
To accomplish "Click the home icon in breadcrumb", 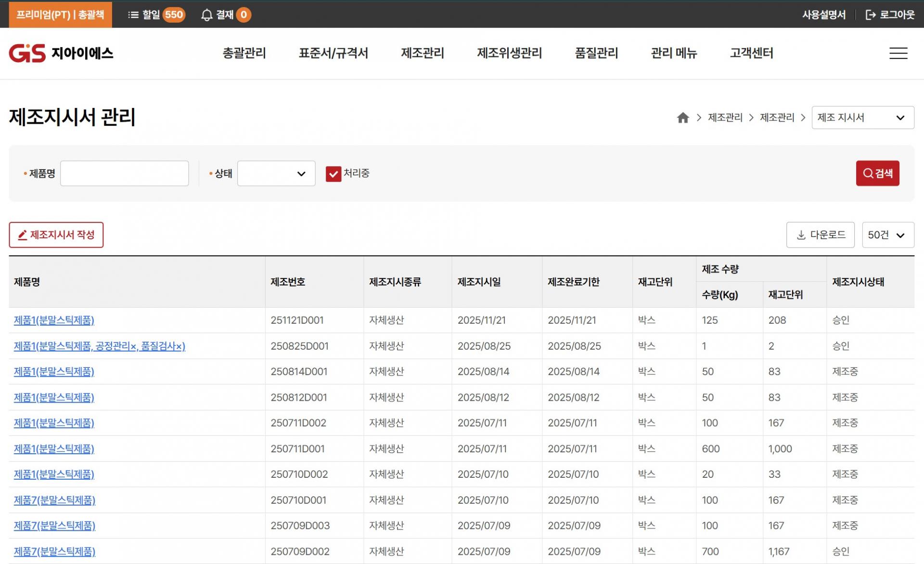I will [x=682, y=118].
